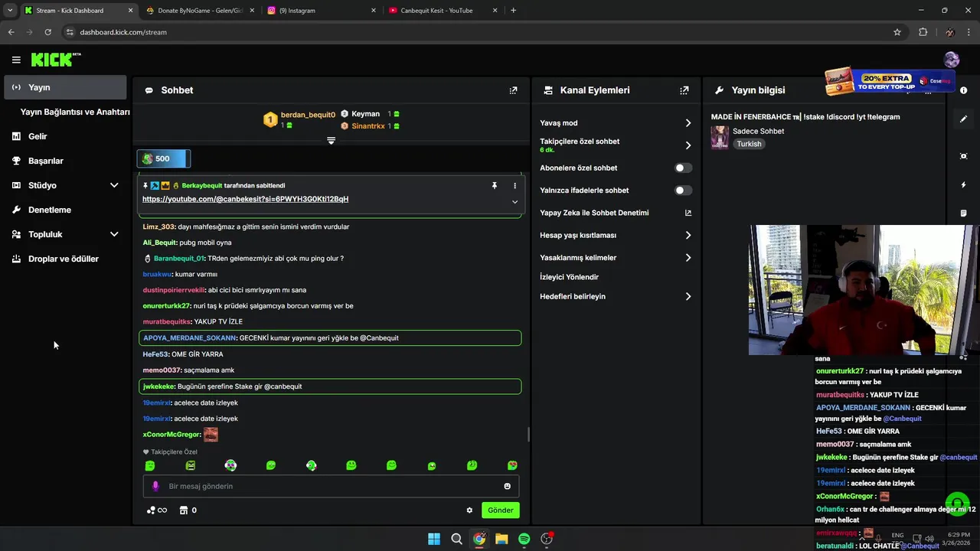Pop out the Sohbet chat panel

click(x=513, y=90)
